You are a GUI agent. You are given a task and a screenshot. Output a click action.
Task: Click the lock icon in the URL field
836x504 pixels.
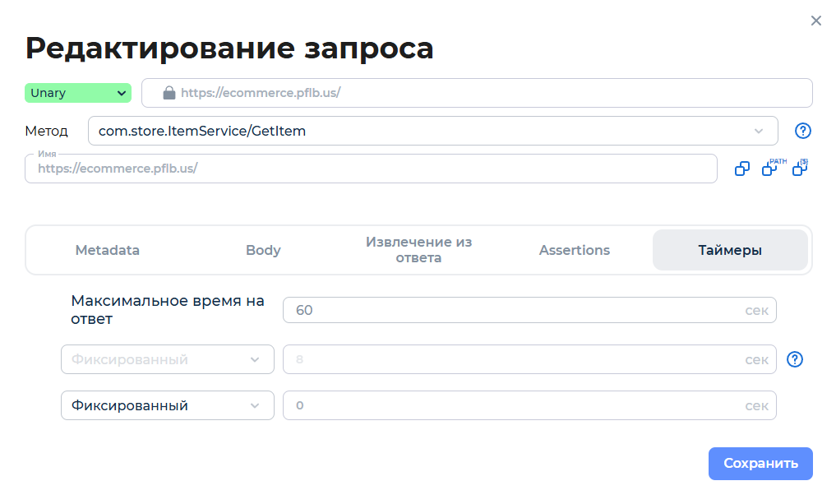pyautogui.click(x=169, y=93)
